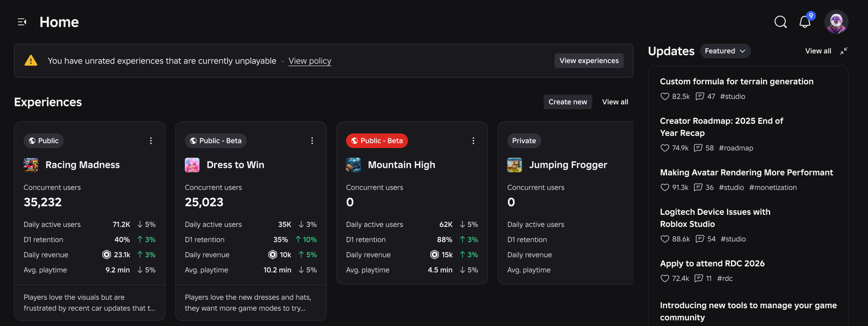Viewport: 868px width, 326px height.
Task: Click the View experiences button
Action: 589,61
